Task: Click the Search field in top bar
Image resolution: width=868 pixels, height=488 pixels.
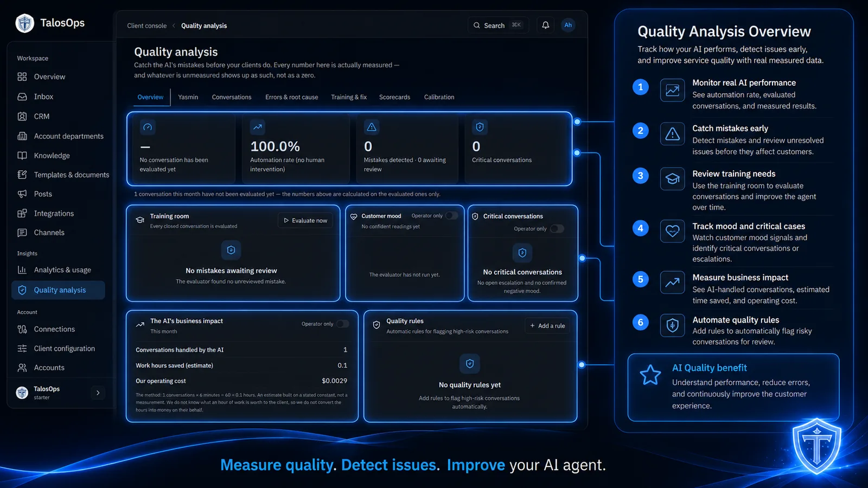Action: tap(498, 25)
